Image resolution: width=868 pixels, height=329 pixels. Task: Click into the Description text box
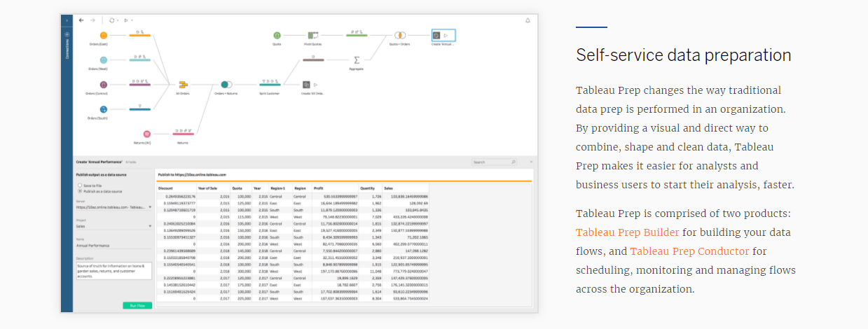point(114,271)
